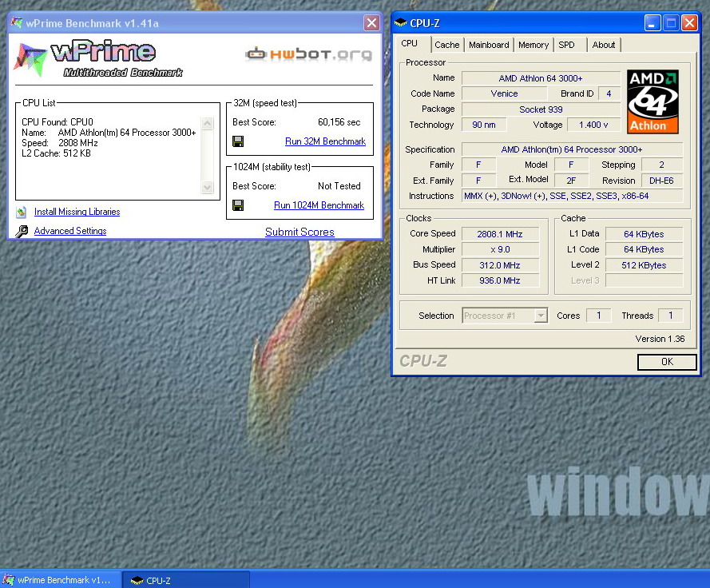The height and width of the screenshot is (588, 710).
Task: Click the L1 Data value 64 KBytes
Action: (x=644, y=234)
